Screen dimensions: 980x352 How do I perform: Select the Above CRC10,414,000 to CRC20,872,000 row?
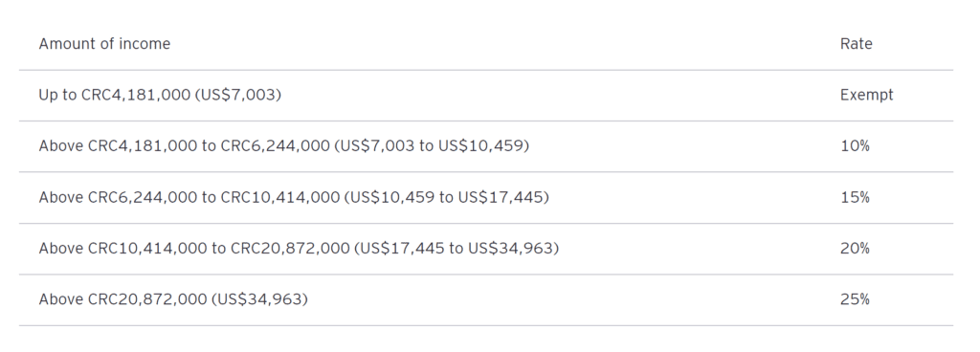[485, 249]
